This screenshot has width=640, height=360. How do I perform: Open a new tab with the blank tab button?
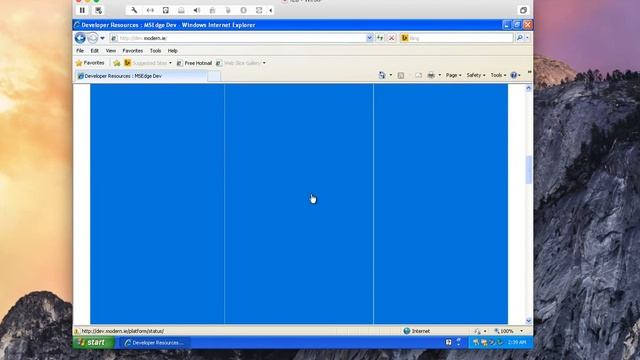(x=214, y=76)
